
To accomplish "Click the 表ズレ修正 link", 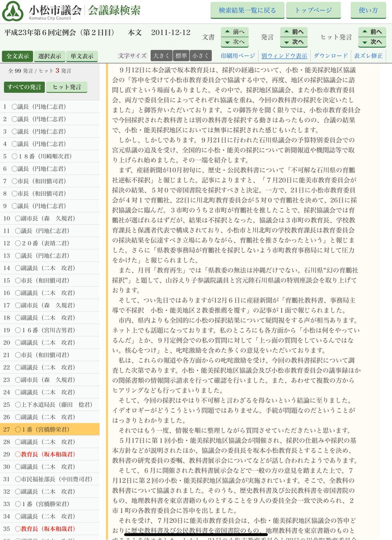I will pos(369,56).
